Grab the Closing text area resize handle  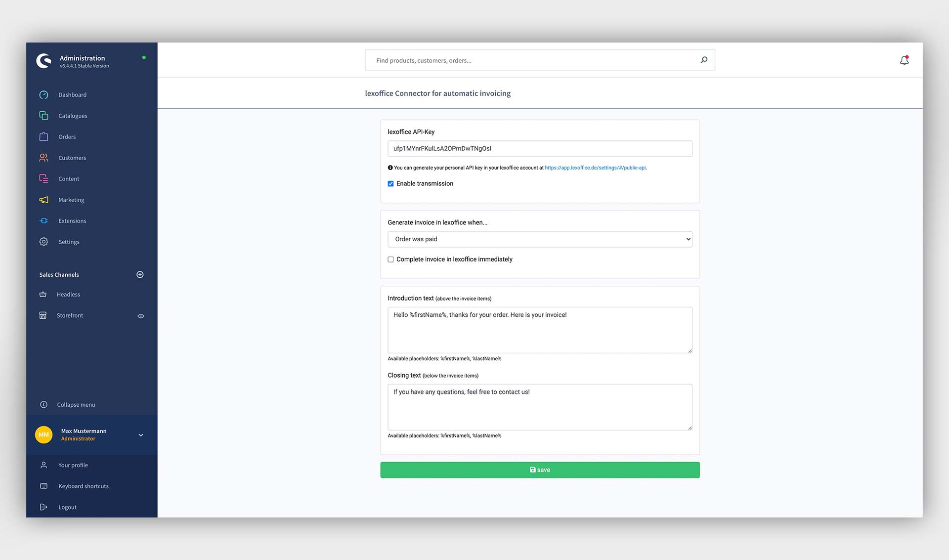[x=690, y=428]
